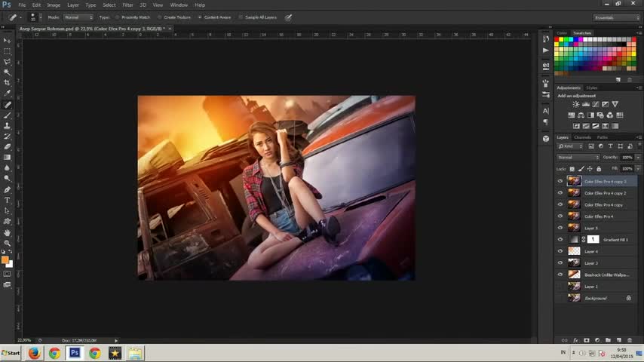The image size is (644, 362).
Task: Click the foreground color swatch
Action: click(x=5, y=259)
